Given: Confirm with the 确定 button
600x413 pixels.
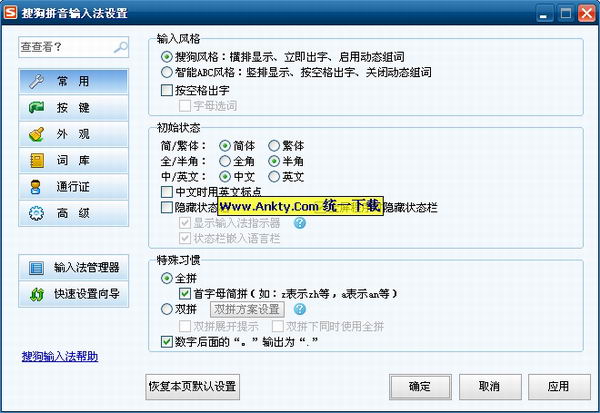Looking at the screenshot, I should [420, 387].
